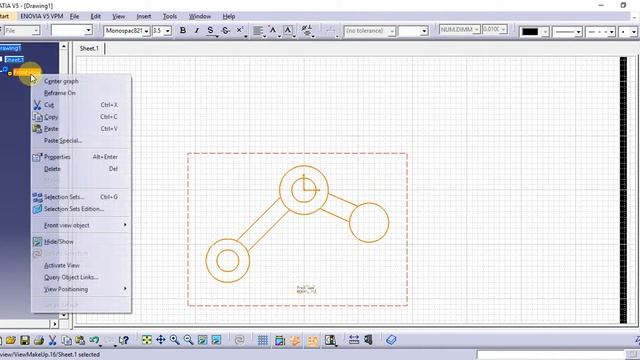Select Drawing1 root tree node

click(10, 48)
